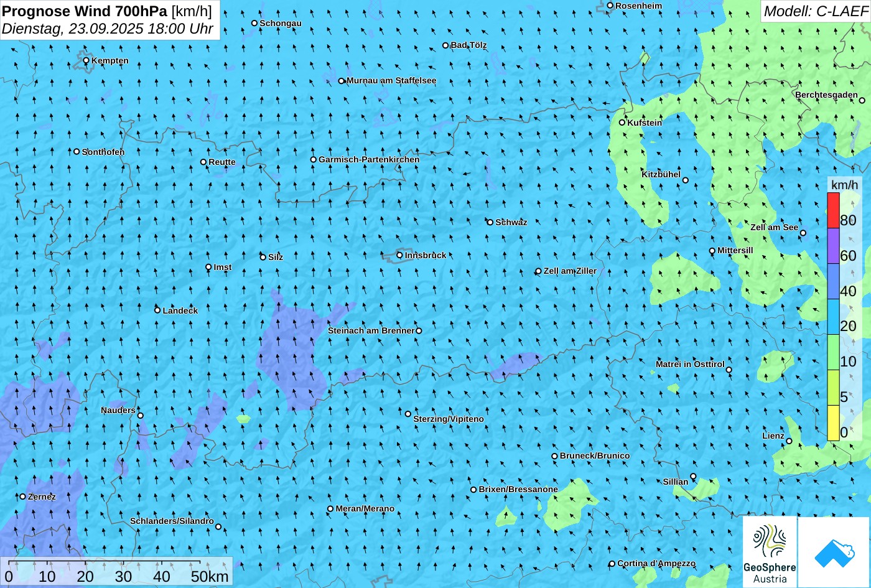Click the 'Sonthofen' town label
Viewport: 871px width, 588px height.
103,152
